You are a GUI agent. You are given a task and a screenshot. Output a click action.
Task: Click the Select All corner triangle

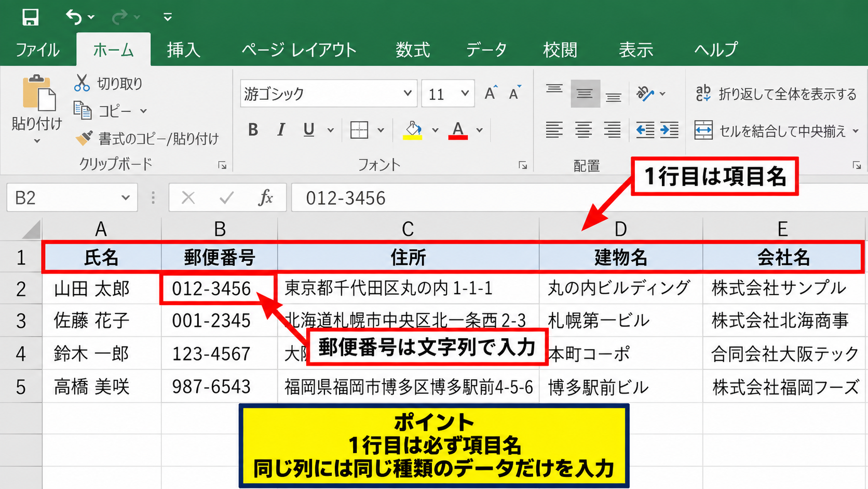coord(31,229)
